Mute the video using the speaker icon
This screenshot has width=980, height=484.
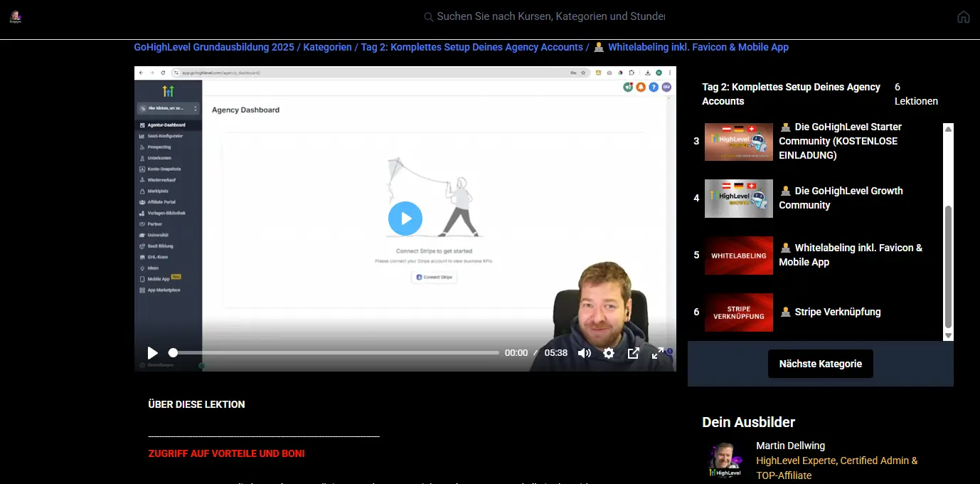585,353
